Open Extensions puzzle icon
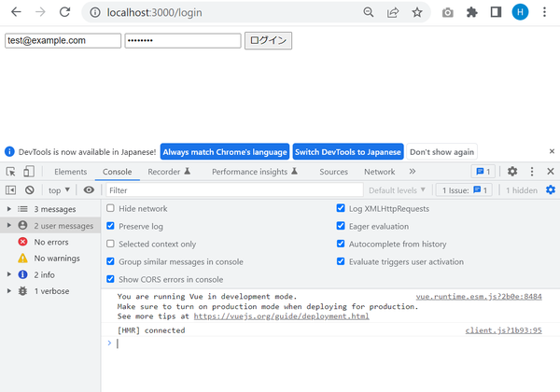This screenshot has height=392, width=560. [471, 12]
